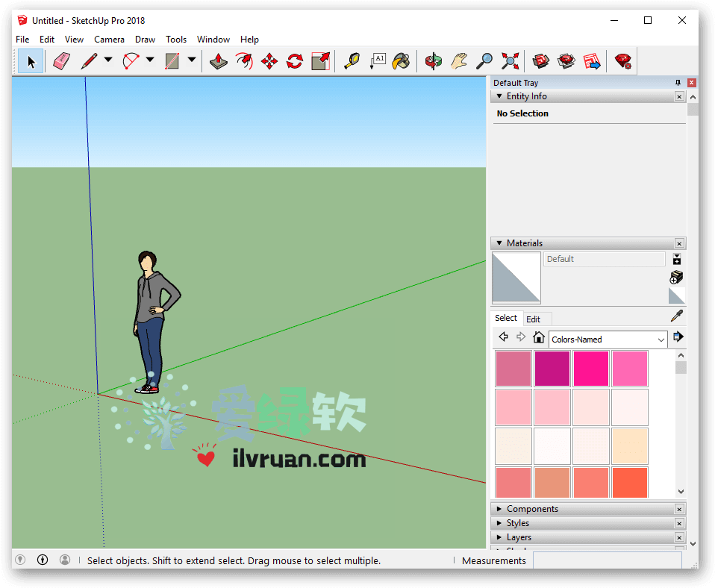Viewport: 715px width, 588px height.
Task: Select the Arc drawing tool
Action: click(131, 61)
